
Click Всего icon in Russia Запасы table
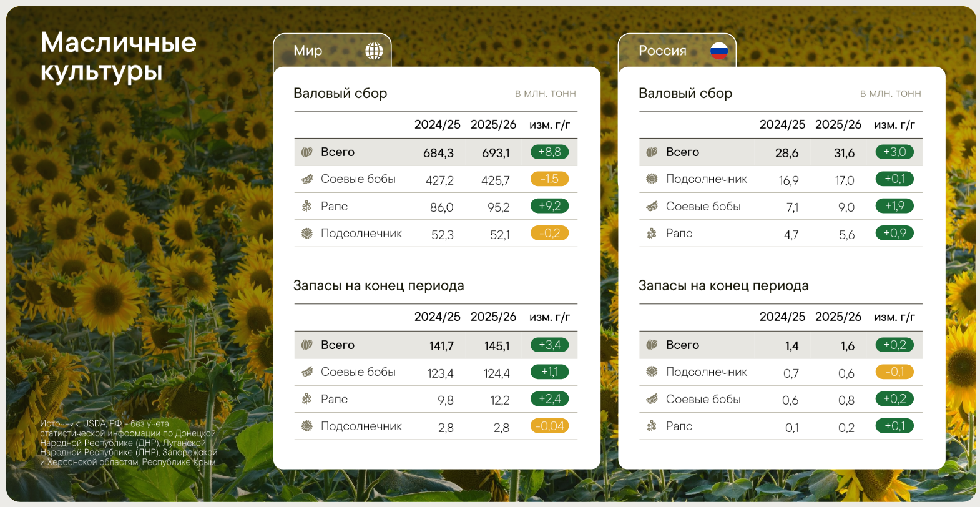652,345
